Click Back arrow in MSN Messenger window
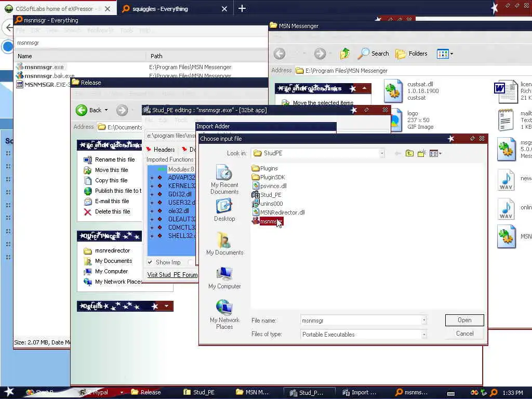Viewport: 532px width, 399px height. (x=280, y=54)
